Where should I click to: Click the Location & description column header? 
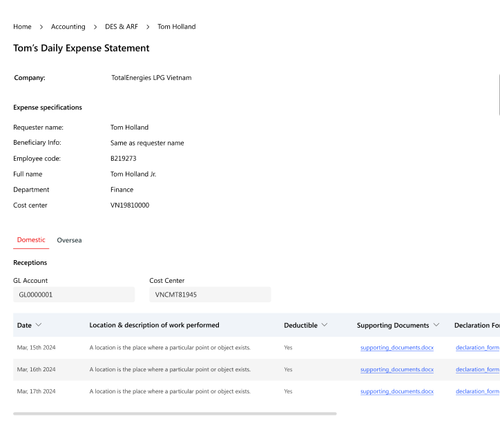(154, 325)
